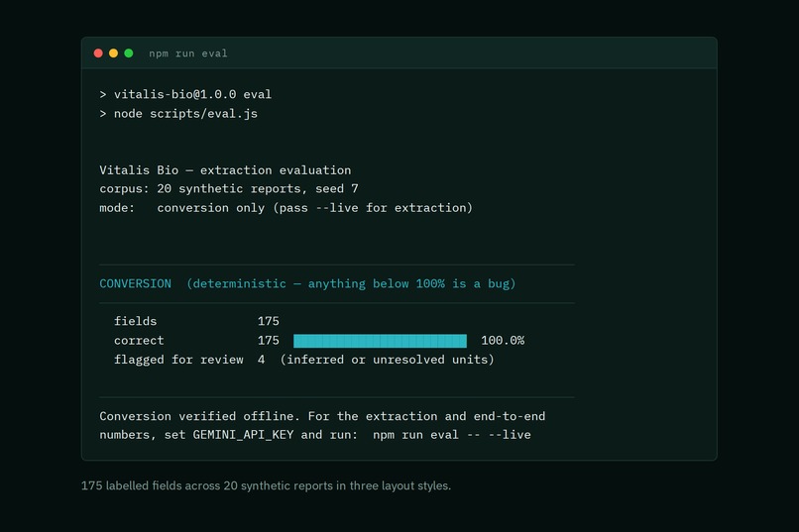Click the 'npm run eval' window title
Image resolution: width=799 pixels, height=532 pixels.
coord(188,53)
